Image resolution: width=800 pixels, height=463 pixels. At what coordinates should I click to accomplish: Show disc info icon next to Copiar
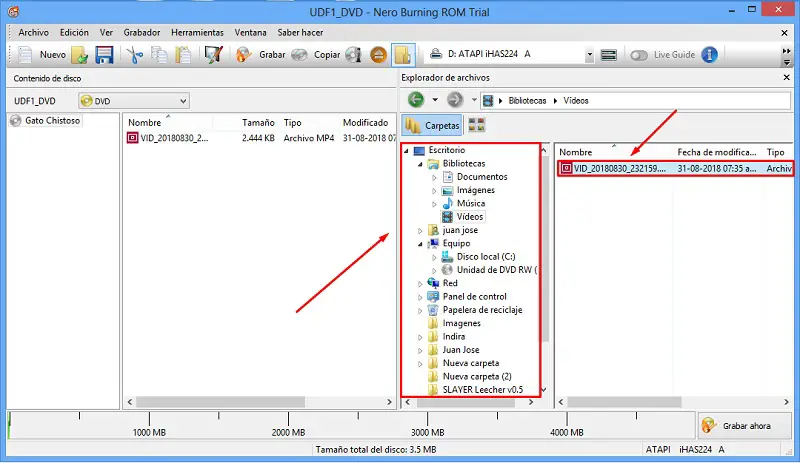[353, 55]
